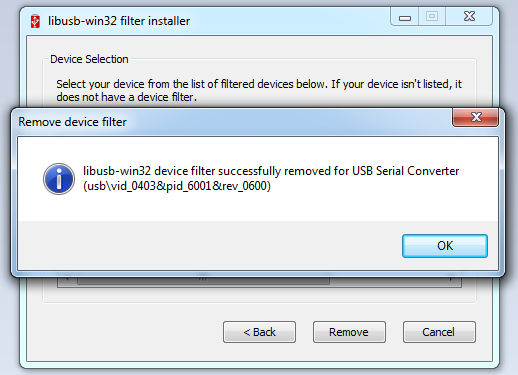This screenshot has height=375, width=518.
Task: Cancel the filter installer wizard
Action: 439,332
